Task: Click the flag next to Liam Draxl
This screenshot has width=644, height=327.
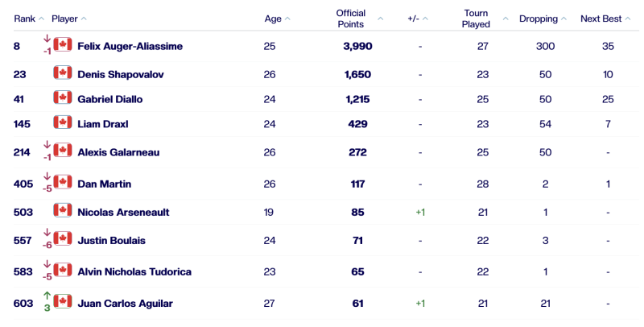Action: (x=63, y=123)
